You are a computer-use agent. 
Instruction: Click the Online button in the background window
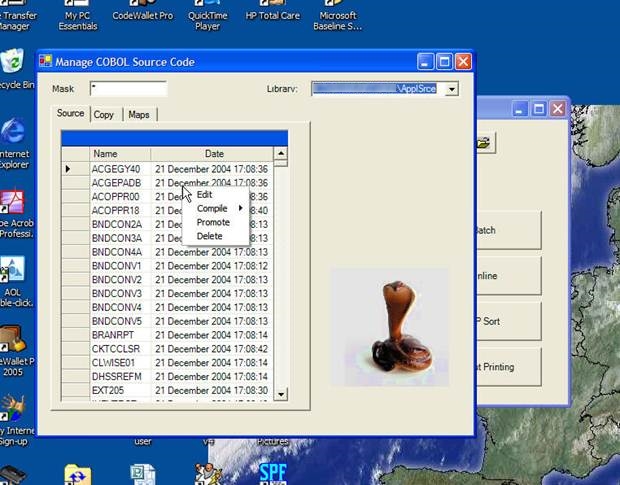(x=508, y=276)
